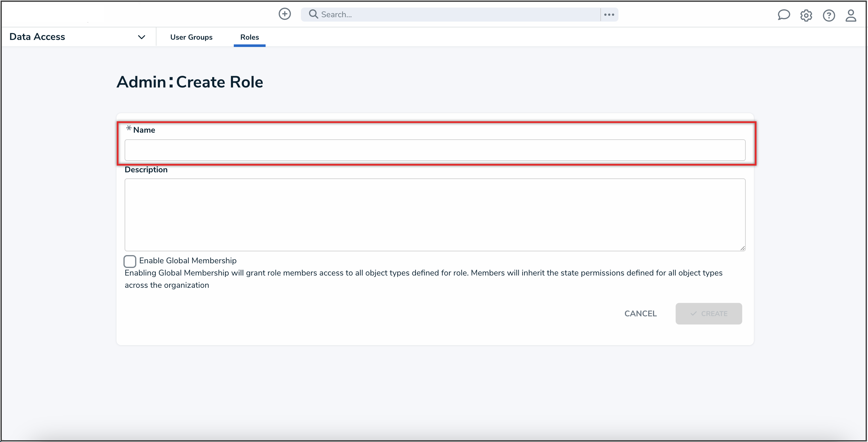This screenshot has height=442, width=868.
Task: Enable the Global Membership checkbox
Action: [130, 261]
